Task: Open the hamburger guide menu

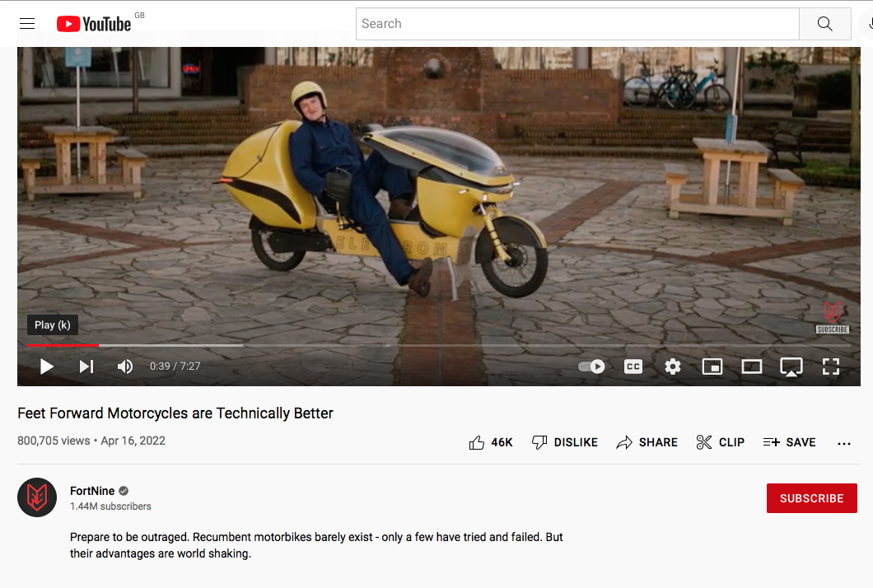Action: [27, 23]
